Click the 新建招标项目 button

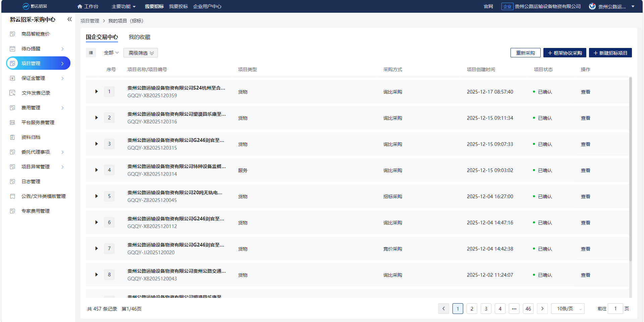click(x=610, y=53)
